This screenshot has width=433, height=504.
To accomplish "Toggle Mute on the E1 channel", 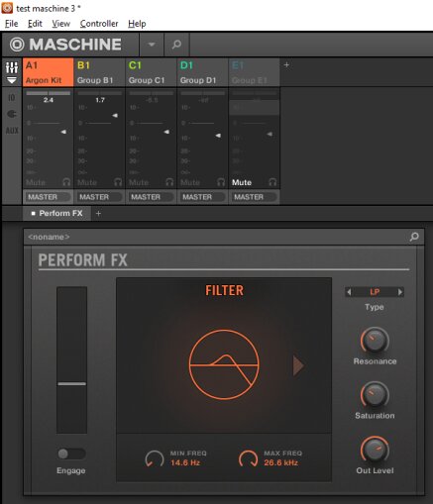I will point(242,182).
